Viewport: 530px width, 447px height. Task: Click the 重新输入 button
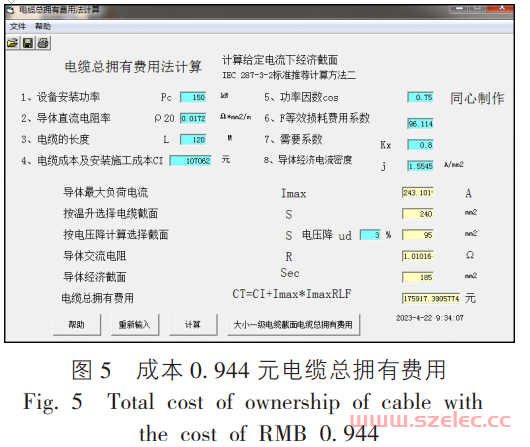tap(135, 325)
